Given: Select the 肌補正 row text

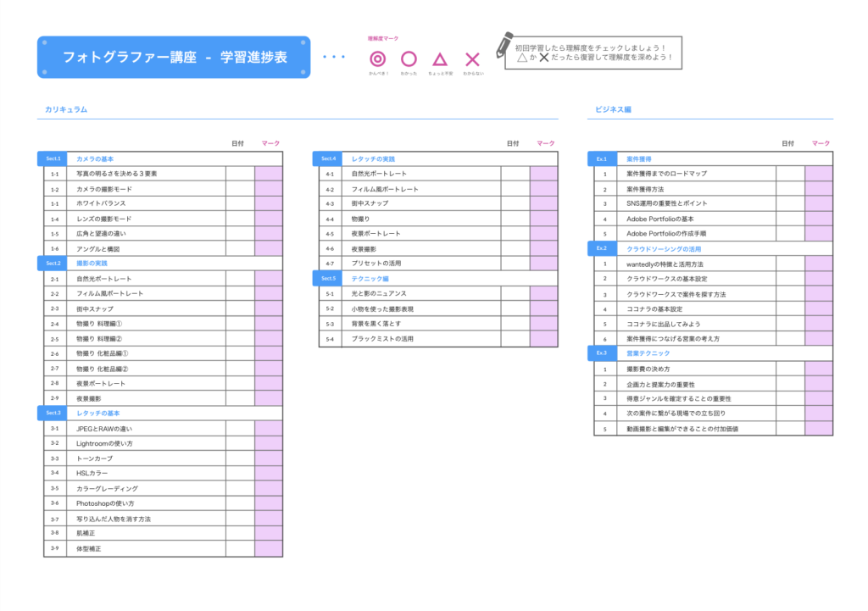Looking at the screenshot, I should coord(86,534).
